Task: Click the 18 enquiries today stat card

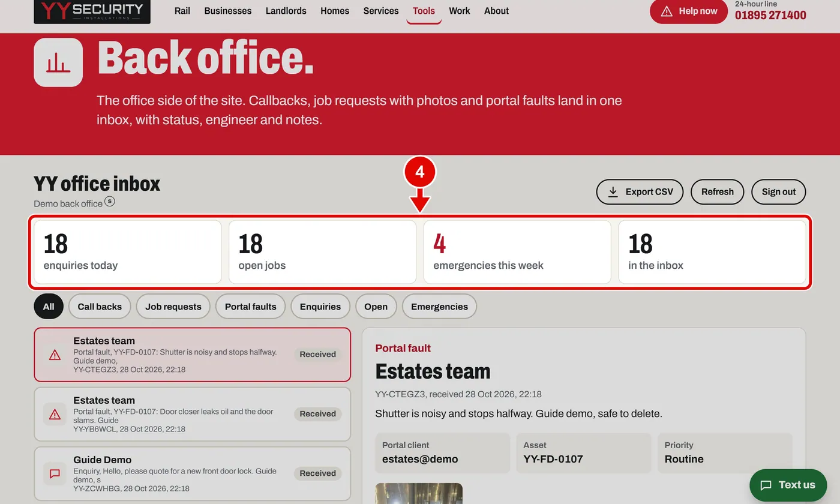Action: pyautogui.click(x=128, y=252)
